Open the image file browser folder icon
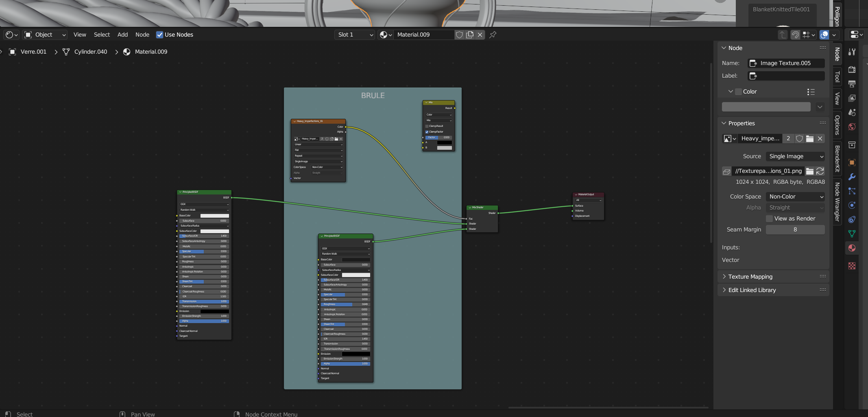 coord(810,171)
